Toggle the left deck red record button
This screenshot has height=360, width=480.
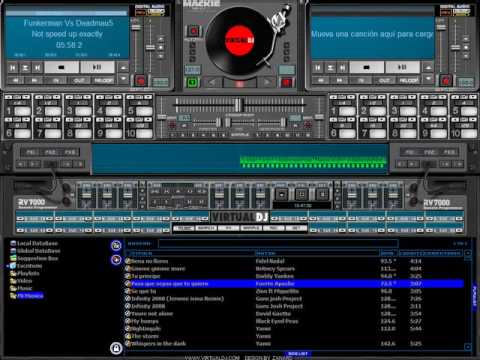tap(141, 81)
